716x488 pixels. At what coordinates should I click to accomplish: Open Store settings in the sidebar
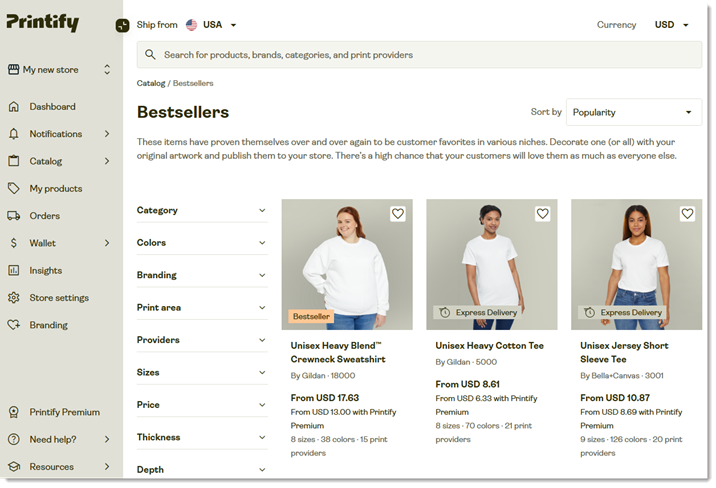tap(59, 298)
